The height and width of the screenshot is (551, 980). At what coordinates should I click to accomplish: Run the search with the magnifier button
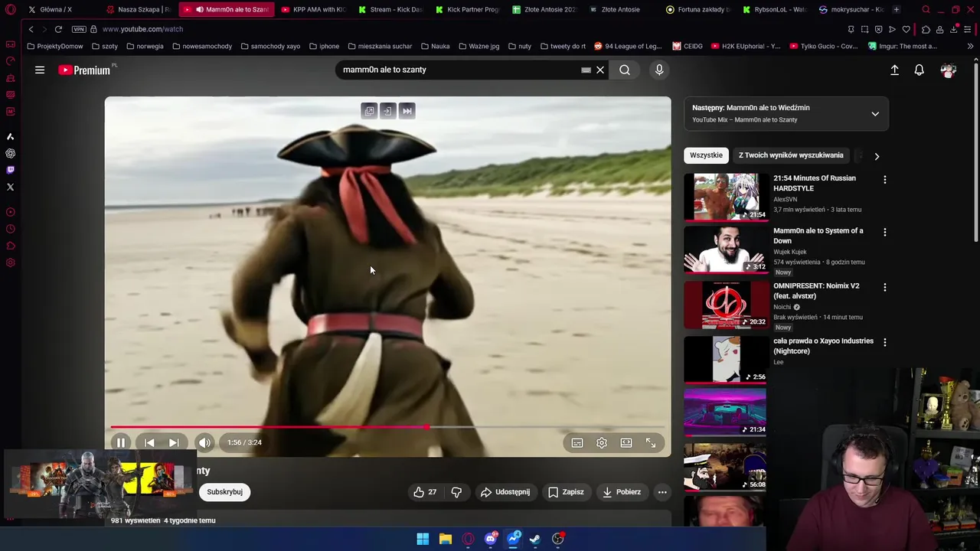coord(625,70)
